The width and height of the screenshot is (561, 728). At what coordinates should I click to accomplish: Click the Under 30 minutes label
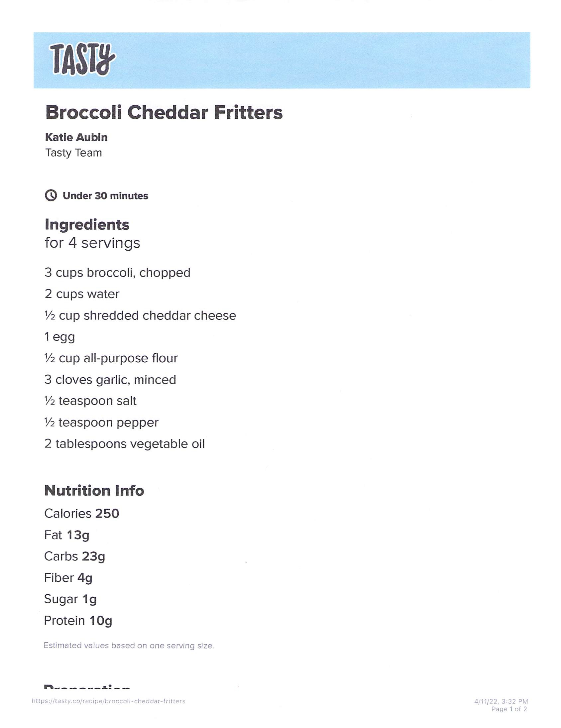tap(105, 196)
